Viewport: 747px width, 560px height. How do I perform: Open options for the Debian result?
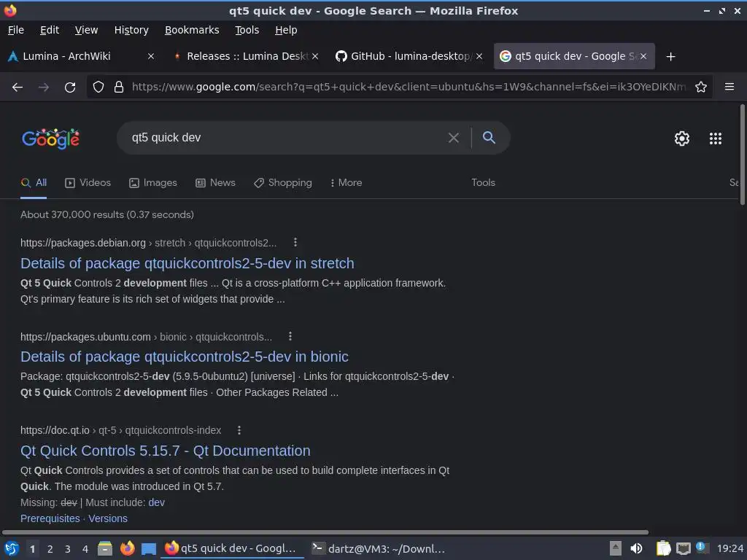pos(295,242)
